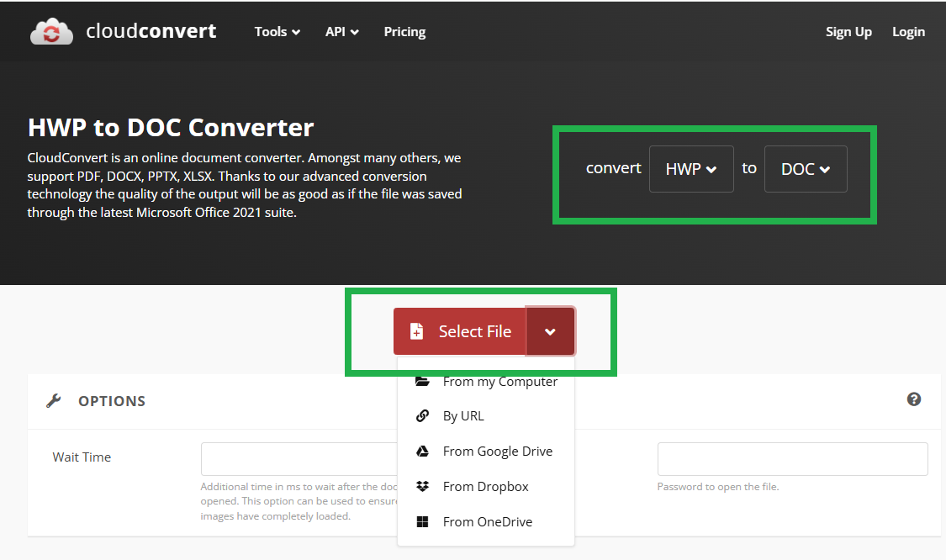Click the Wait Time label
This screenshot has width=946, height=560.
tap(82, 457)
